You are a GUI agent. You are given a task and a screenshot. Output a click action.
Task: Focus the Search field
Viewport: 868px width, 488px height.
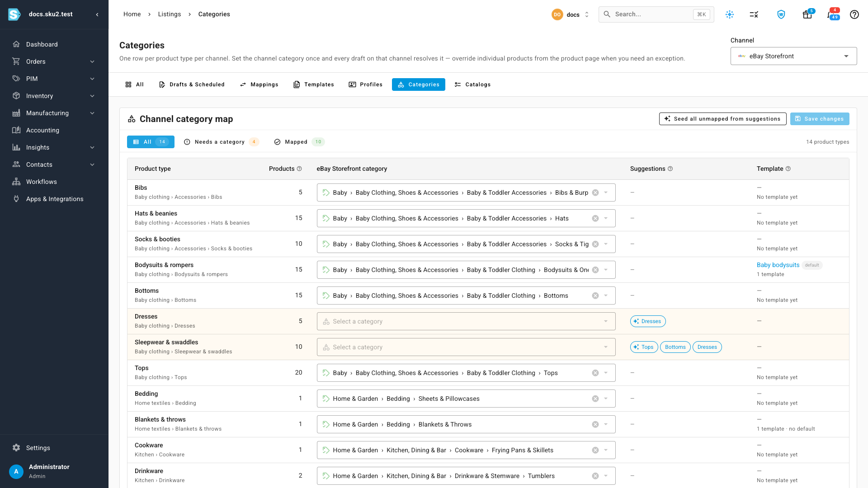click(x=656, y=14)
